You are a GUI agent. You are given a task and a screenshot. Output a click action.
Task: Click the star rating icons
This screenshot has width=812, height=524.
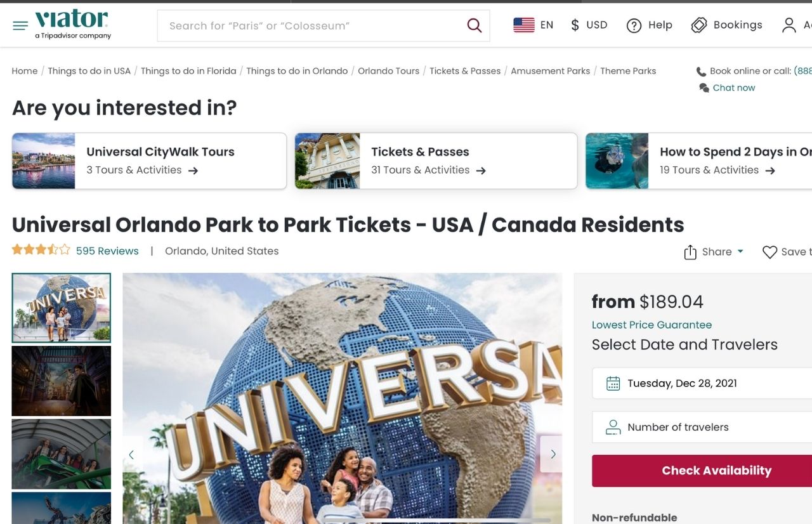click(x=41, y=250)
